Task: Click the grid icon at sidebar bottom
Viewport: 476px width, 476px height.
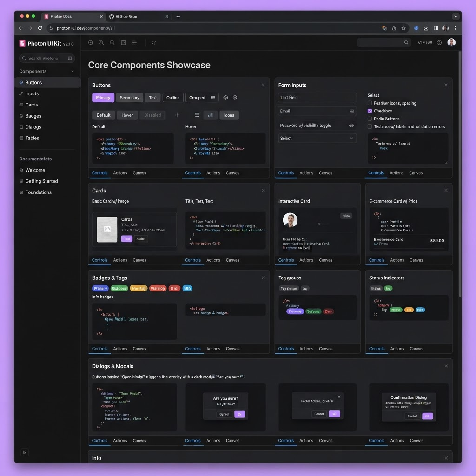Action: pos(25,452)
